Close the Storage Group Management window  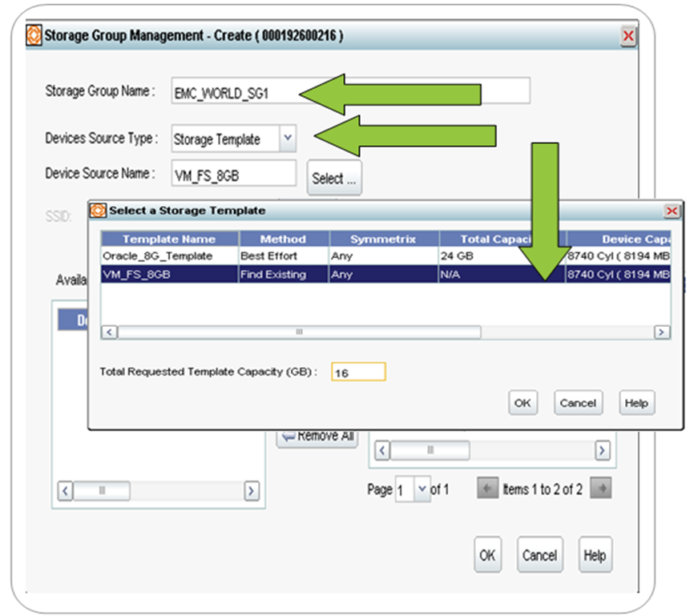coord(628,35)
